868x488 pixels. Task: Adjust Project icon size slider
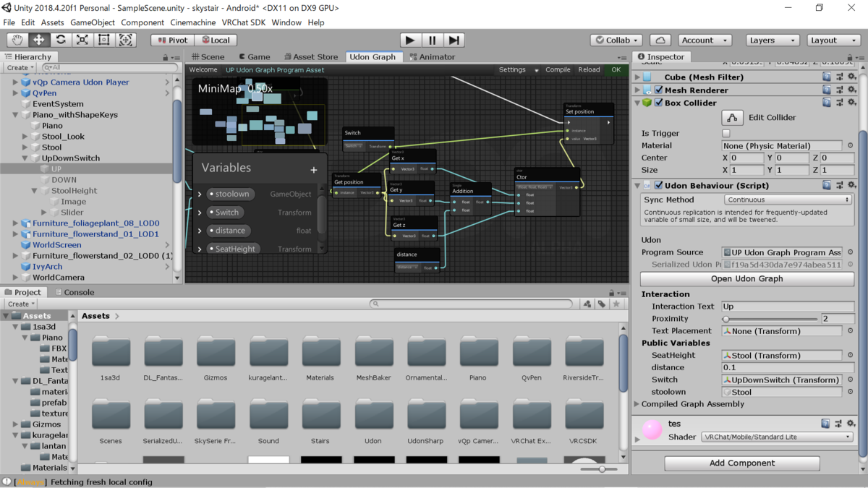point(602,469)
